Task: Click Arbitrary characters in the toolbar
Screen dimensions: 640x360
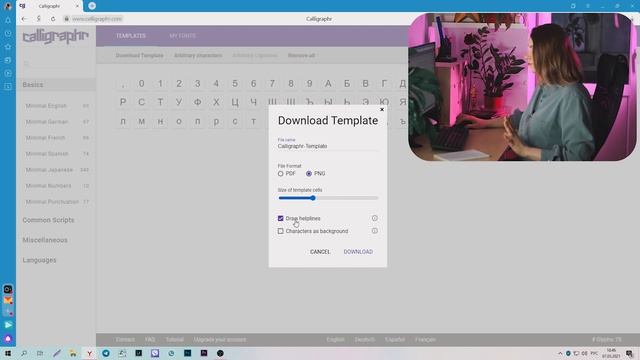Action: [x=198, y=56]
